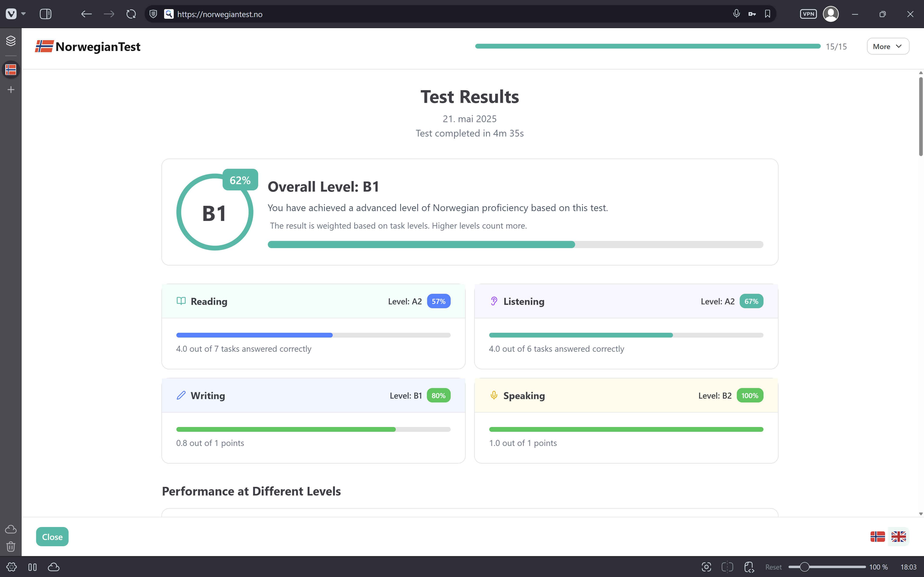This screenshot has width=924, height=577.
Task: Adjust the page zoom slider
Action: pos(804,567)
